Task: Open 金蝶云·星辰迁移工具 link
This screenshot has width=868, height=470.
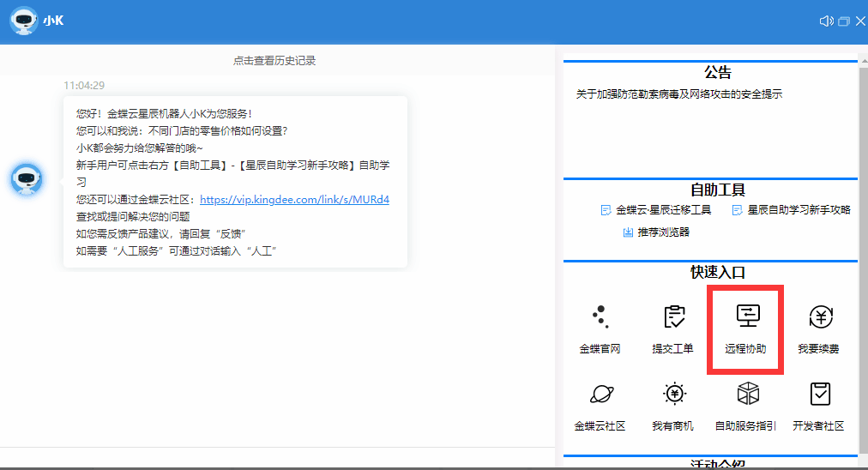Action: pos(664,210)
